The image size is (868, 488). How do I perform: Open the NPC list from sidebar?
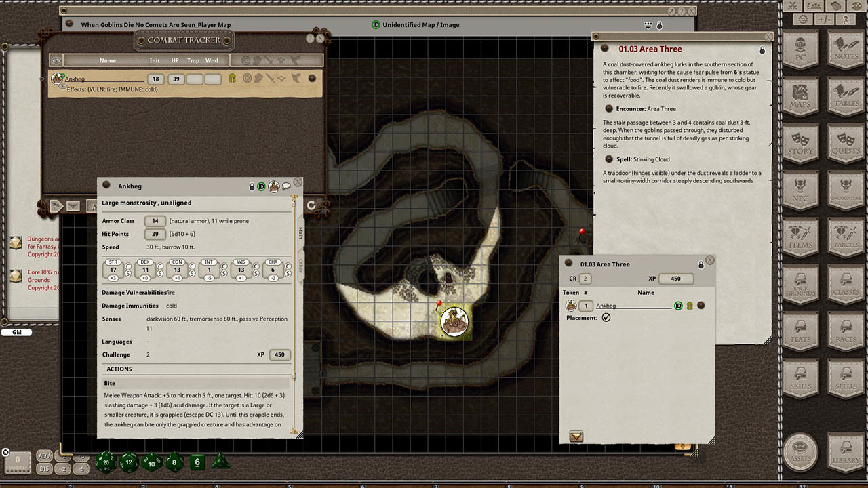pyautogui.click(x=800, y=188)
